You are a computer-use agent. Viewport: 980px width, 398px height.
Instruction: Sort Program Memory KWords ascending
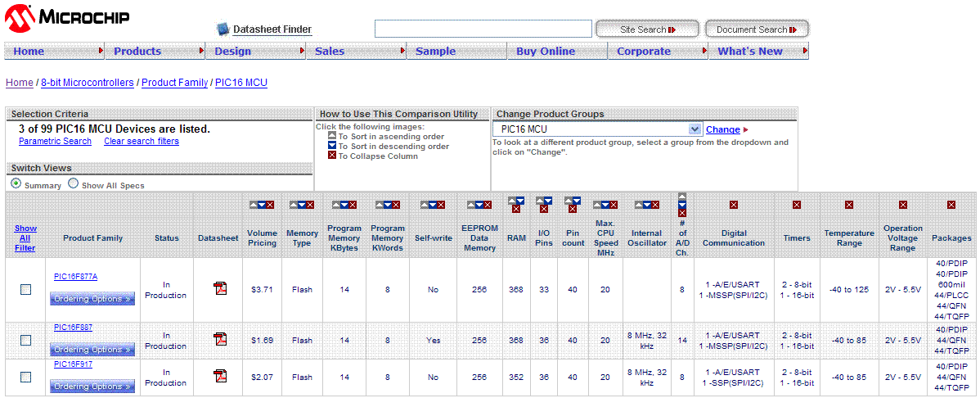(380, 205)
